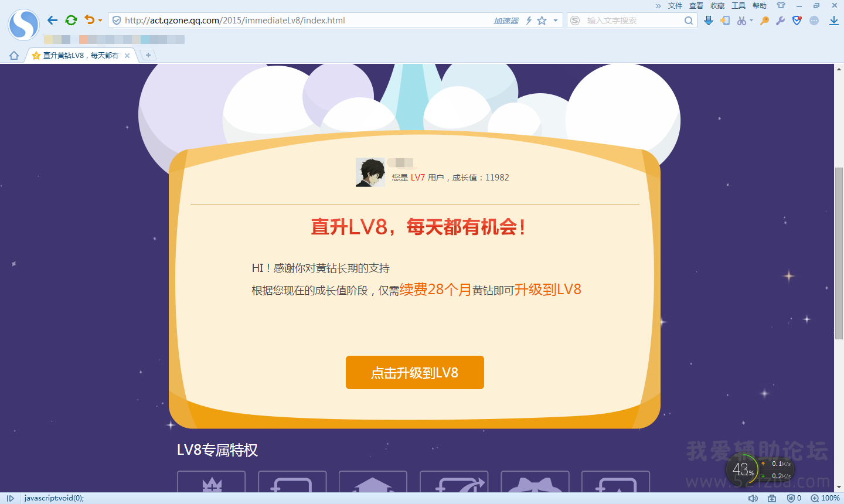The height and width of the screenshot is (504, 844).
Task: Click the LV8专属特权 section heading
Action: 217,450
